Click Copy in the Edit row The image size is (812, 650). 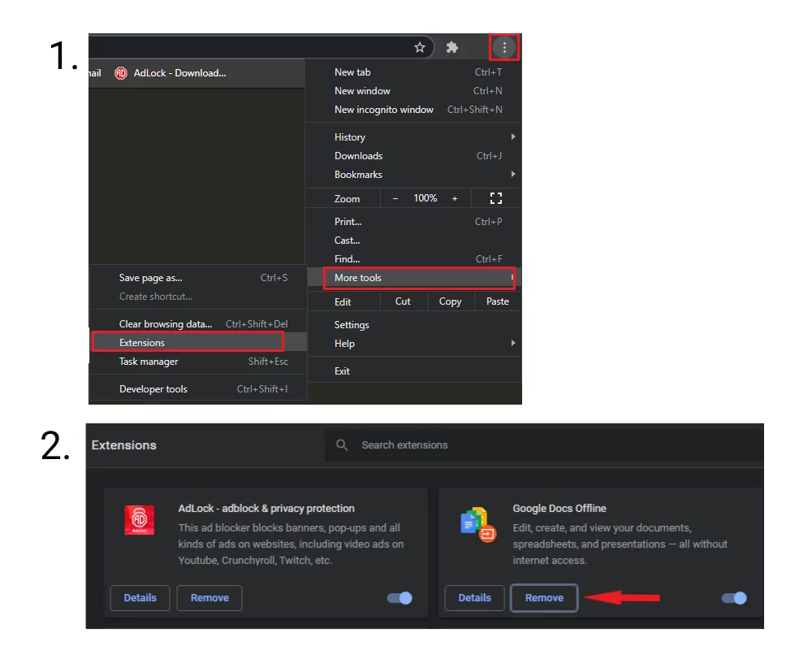[451, 301]
